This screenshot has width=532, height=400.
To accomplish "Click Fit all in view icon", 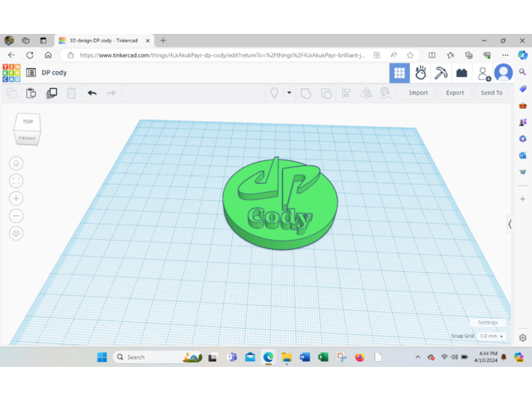I will click(x=16, y=181).
